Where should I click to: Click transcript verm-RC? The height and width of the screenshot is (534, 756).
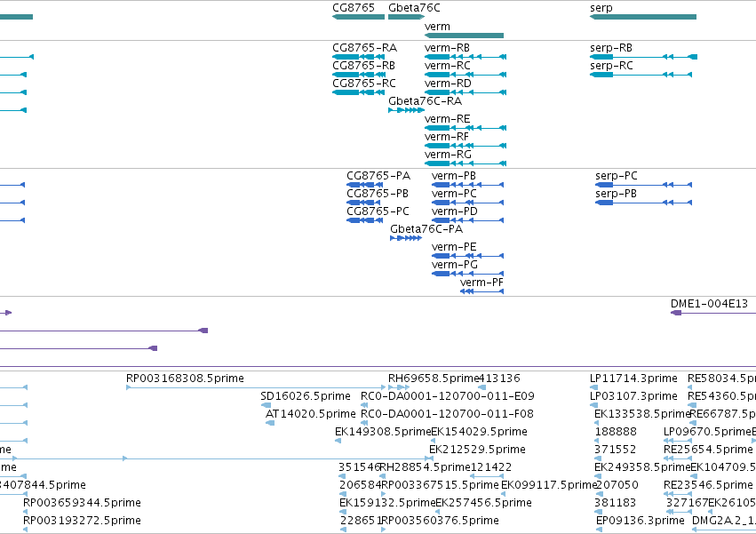coord(466,75)
